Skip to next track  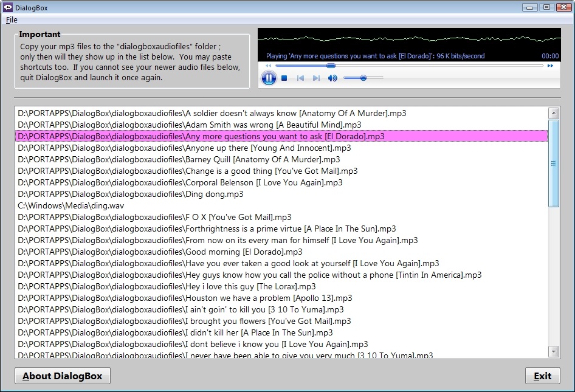click(316, 78)
